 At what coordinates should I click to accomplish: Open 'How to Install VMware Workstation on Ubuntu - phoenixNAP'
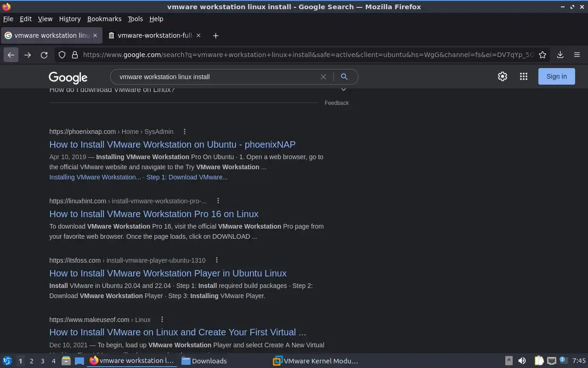pos(172,144)
